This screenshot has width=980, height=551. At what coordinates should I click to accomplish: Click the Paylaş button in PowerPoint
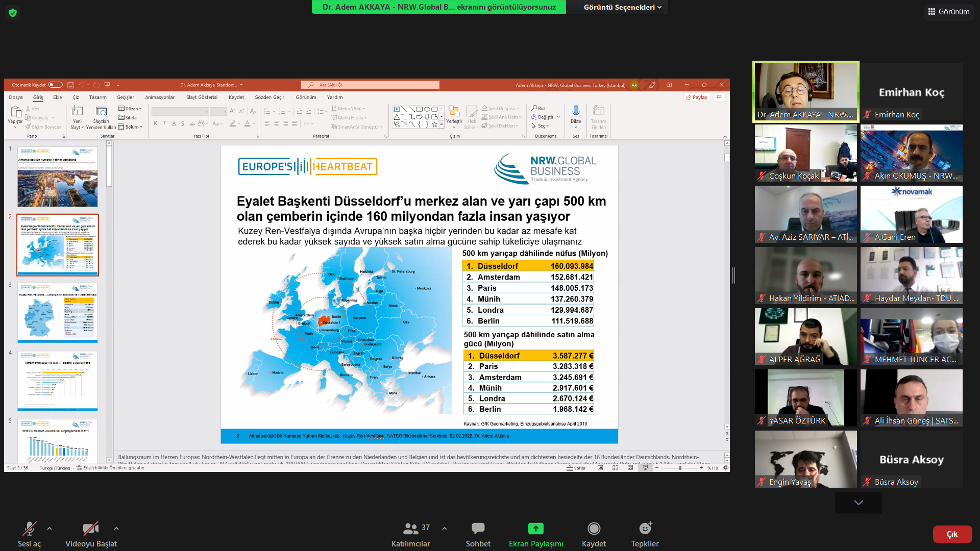697,97
